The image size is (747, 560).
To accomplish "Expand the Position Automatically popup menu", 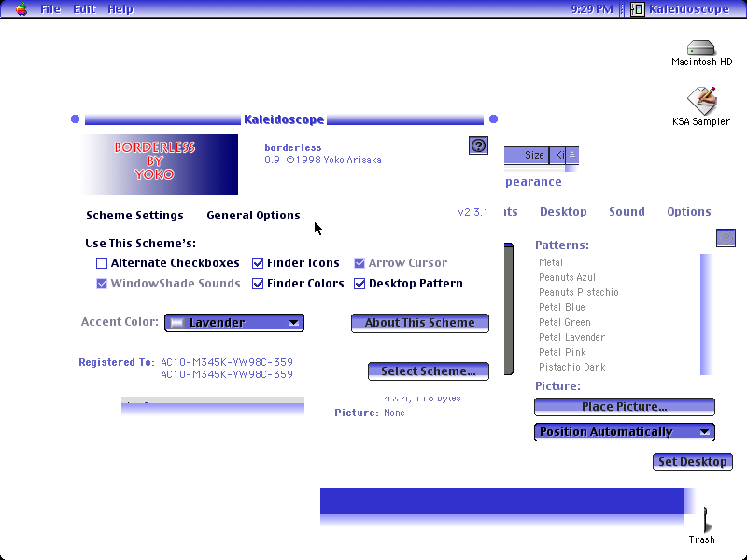I will pos(624,432).
